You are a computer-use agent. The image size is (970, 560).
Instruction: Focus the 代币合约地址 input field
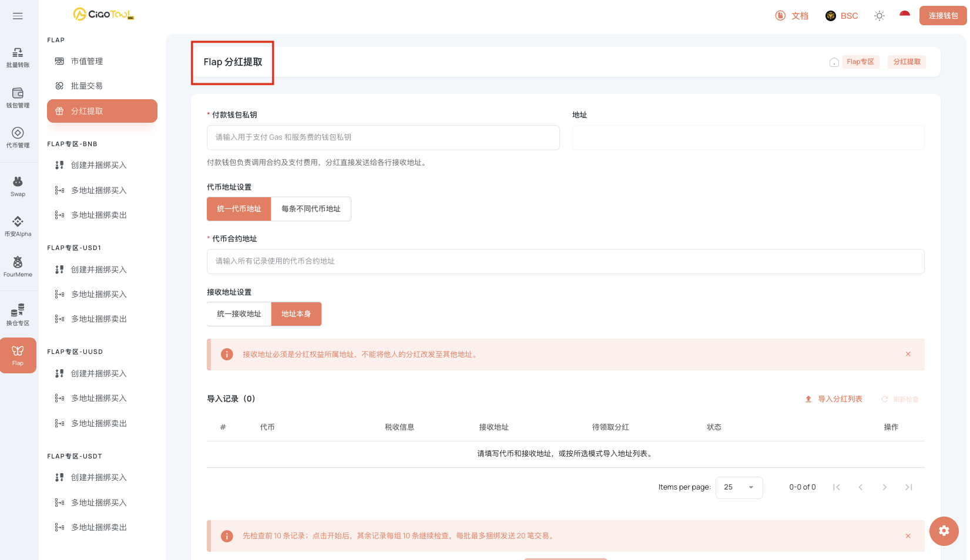pyautogui.click(x=566, y=261)
